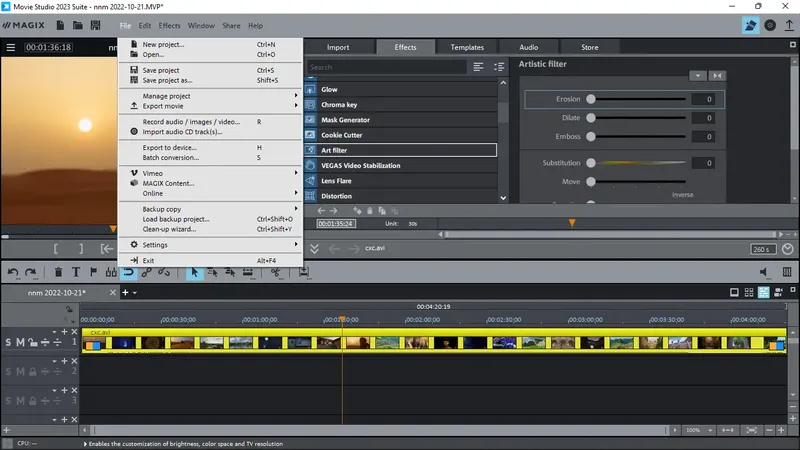
Task: Open dropdown arrow next to add project plus
Action: (135, 293)
